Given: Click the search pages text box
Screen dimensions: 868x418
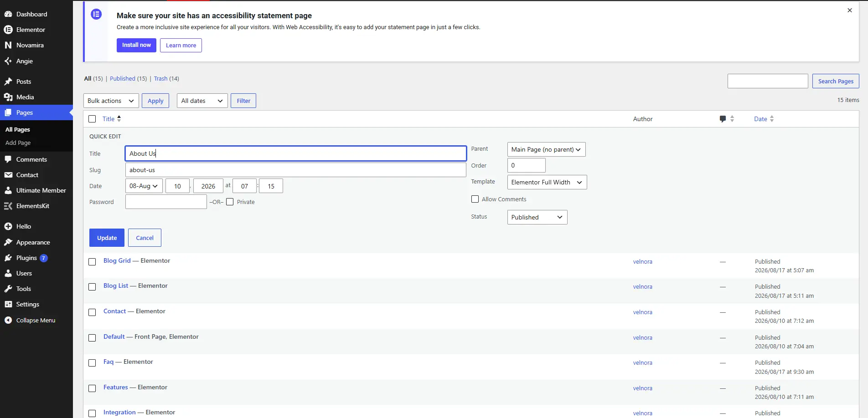Looking at the screenshot, I should click(x=768, y=81).
